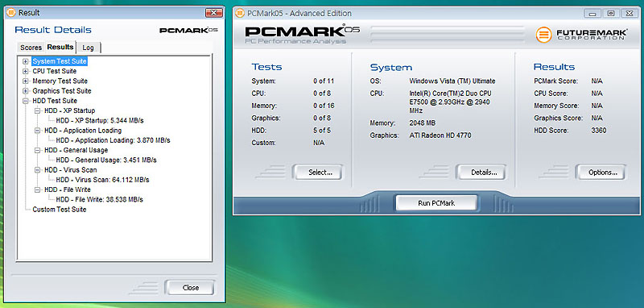This screenshot has height=308, width=644.
Task: Open the Options... button
Action: pos(602,173)
